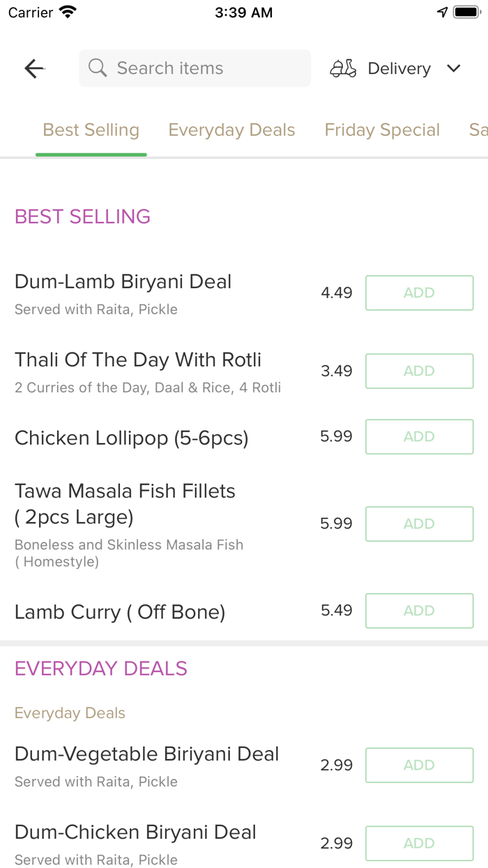Add Chicken Lollipop to order

point(419,437)
